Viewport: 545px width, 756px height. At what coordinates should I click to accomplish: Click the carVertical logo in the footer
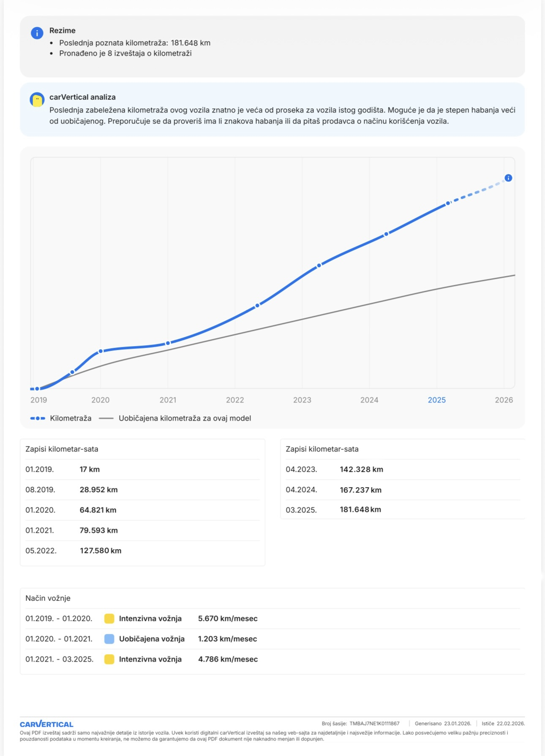tap(46, 724)
